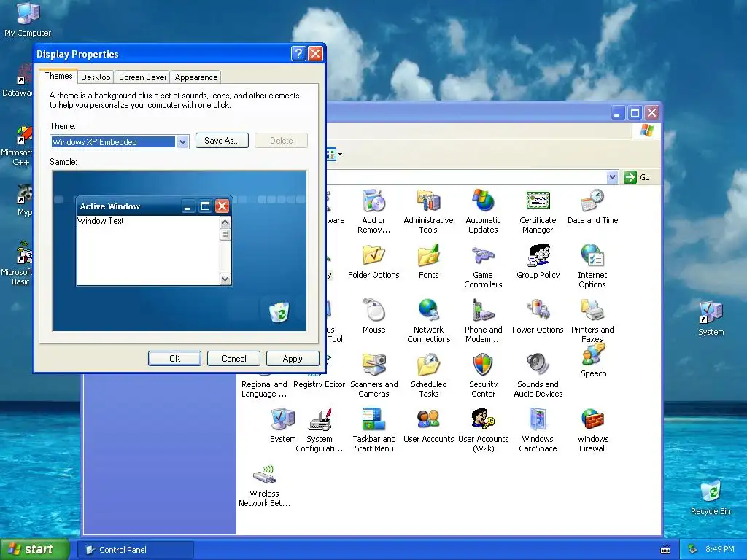Image resolution: width=747 pixels, height=560 pixels.
Task: Open the Views toolbar dropdown
Action: (x=340, y=154)
